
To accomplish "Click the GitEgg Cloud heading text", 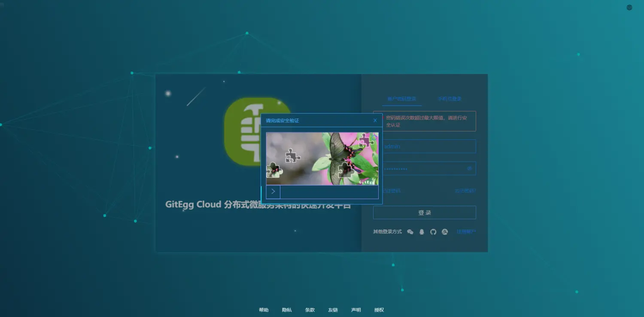I will (258, 205).
